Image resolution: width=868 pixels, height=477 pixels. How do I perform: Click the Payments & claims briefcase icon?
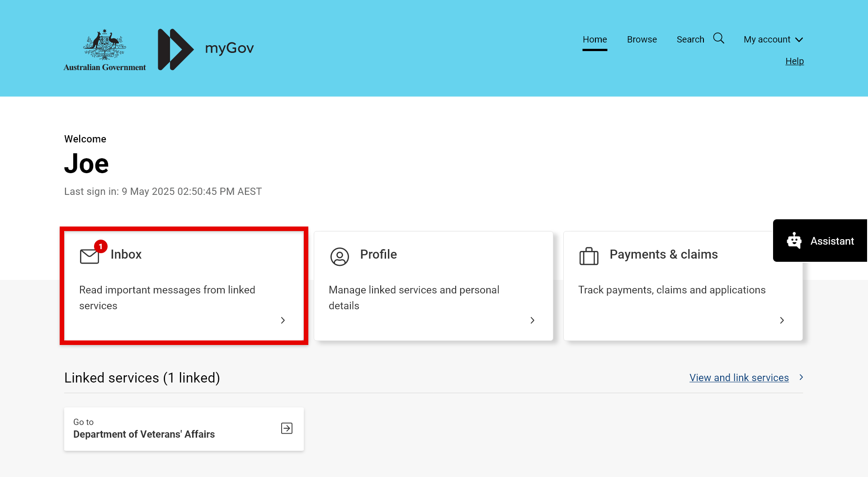[589, 256]
